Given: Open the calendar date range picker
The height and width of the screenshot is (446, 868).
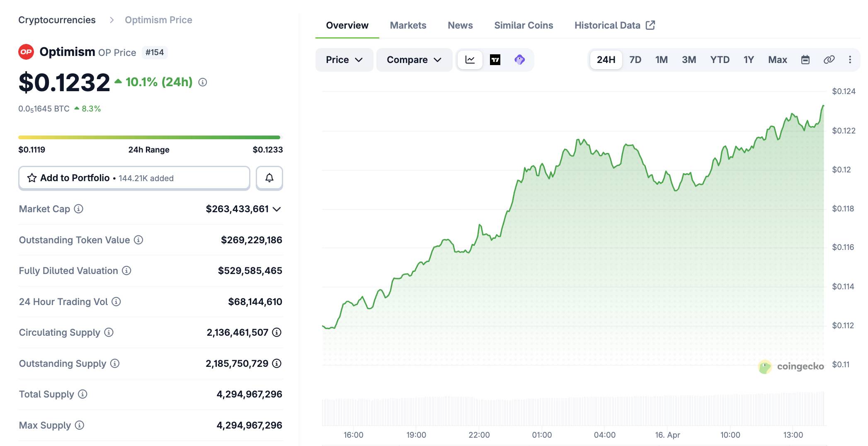Looking at the screenshot, I should [x=805, y=60].
